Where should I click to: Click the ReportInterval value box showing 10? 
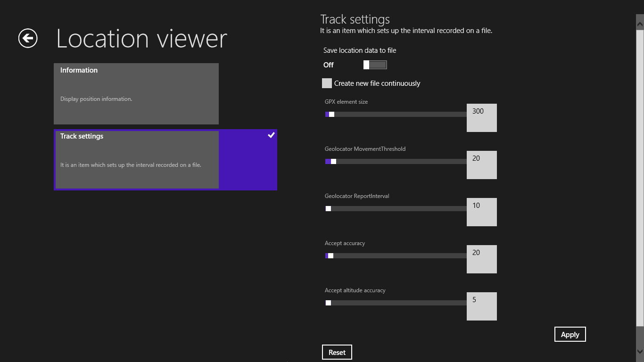pyautogui.click(x=482, y=212)
